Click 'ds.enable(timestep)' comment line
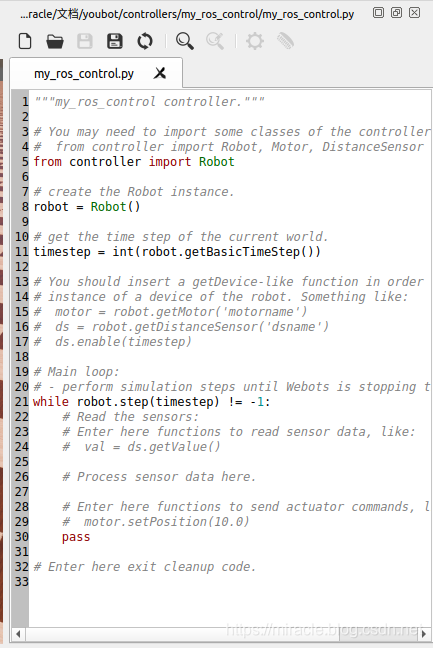 (112, 342)
